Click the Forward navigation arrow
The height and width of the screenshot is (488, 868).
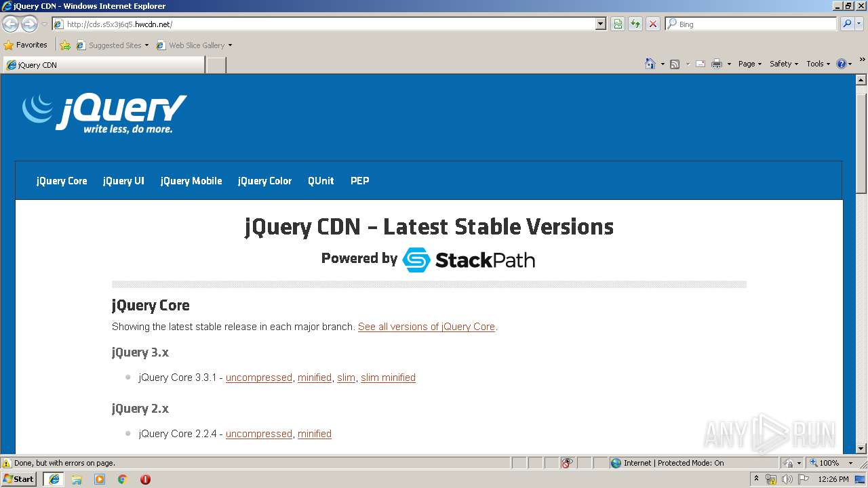coord(29,24)
